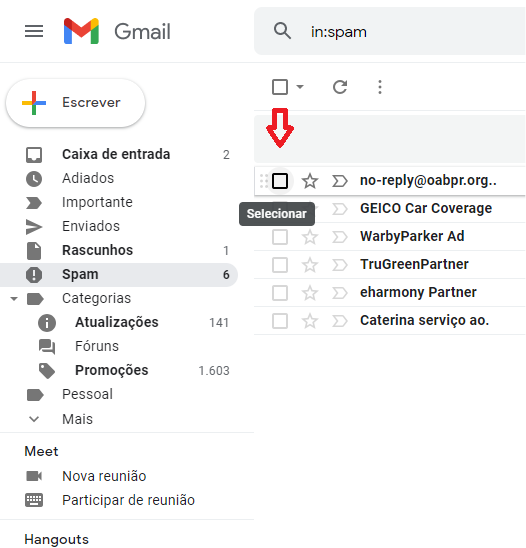Click the Nova reunião video camera icon

point(34,476)
